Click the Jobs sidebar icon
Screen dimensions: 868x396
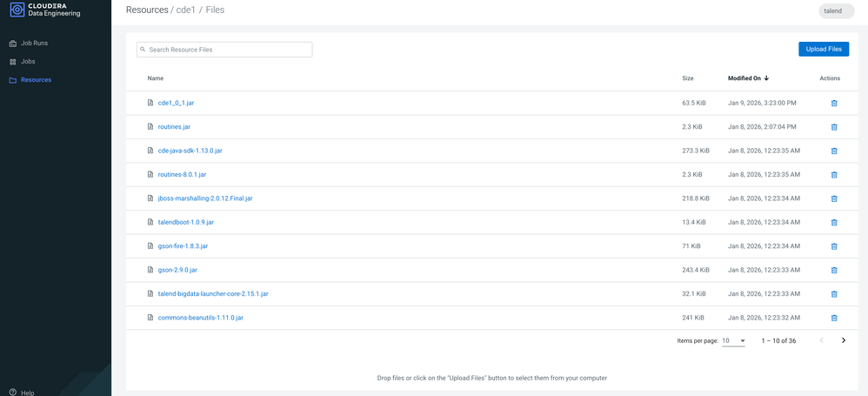[13, 62]
